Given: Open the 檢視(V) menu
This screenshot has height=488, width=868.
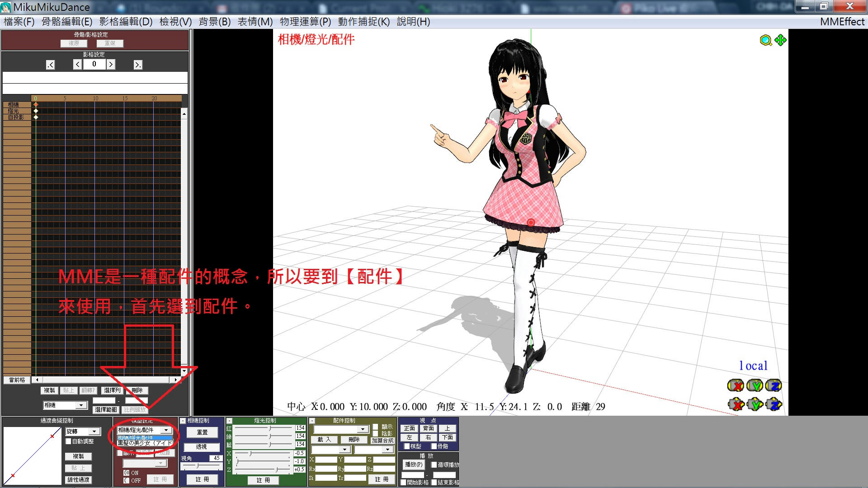Looking at the screenshot, I should (x=176, y=22).
